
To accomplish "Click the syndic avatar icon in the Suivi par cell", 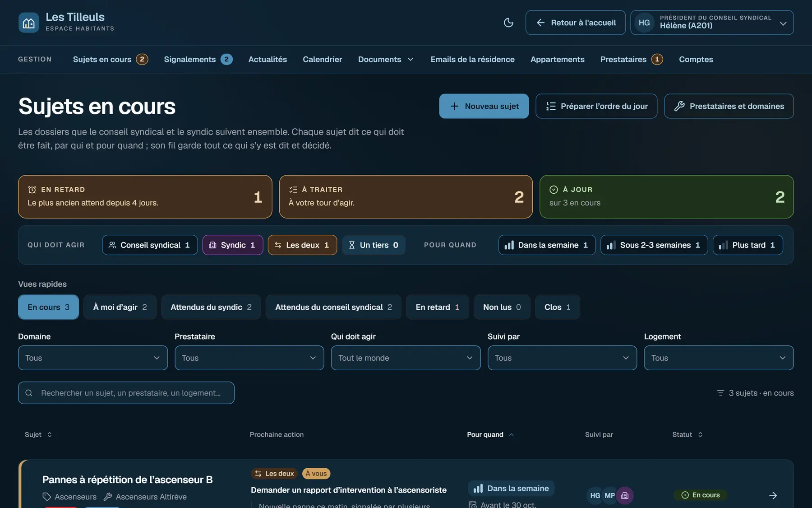I will 625,495.
